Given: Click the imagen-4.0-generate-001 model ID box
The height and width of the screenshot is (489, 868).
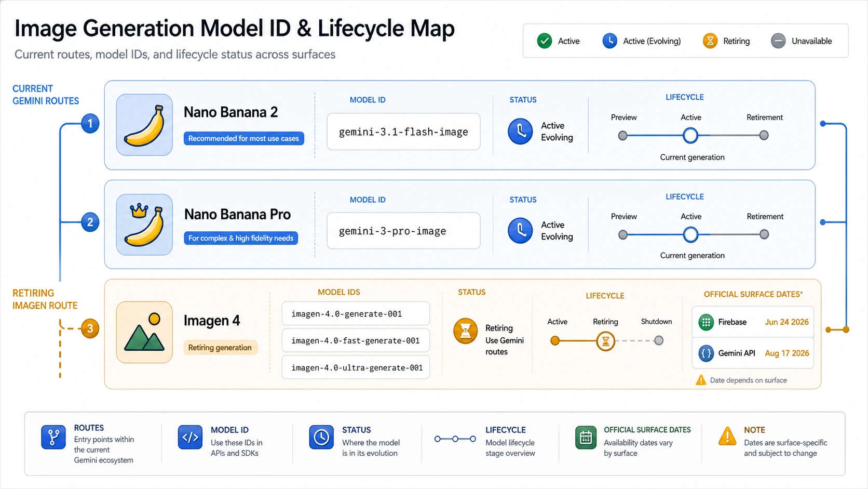Looking at the screenshot, I should click(356, 314).
